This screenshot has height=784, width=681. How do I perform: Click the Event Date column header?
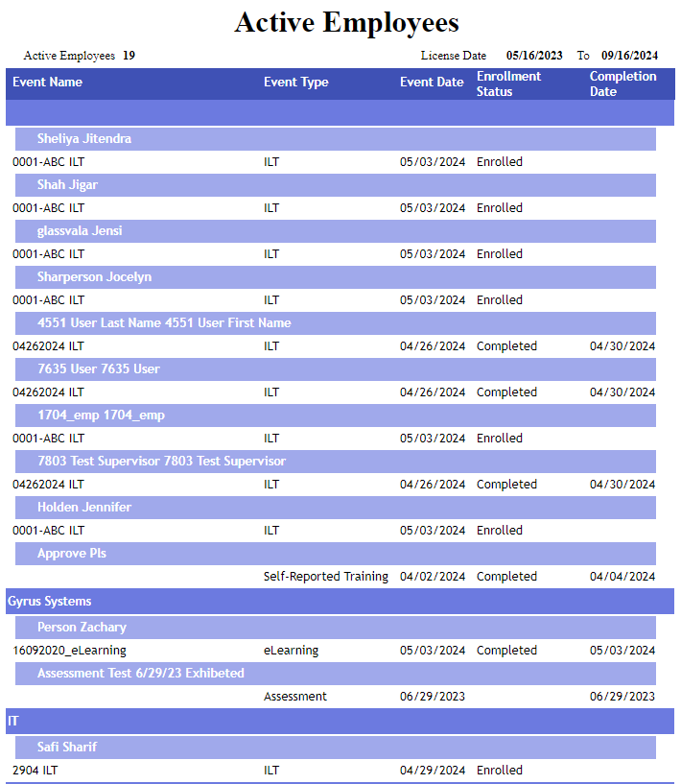coord(432,83)
